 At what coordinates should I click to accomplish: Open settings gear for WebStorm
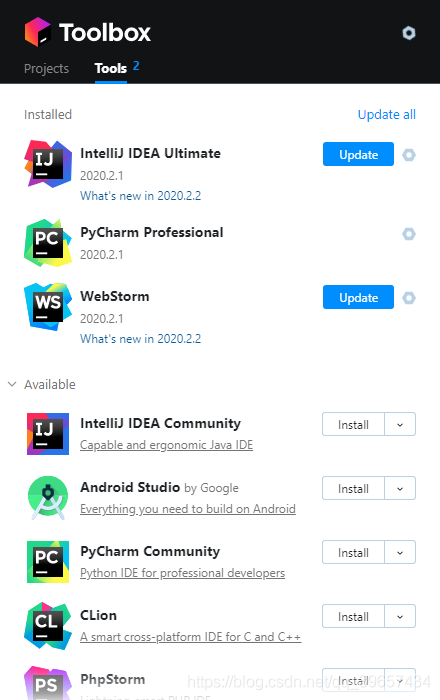(x=409, y=298)
